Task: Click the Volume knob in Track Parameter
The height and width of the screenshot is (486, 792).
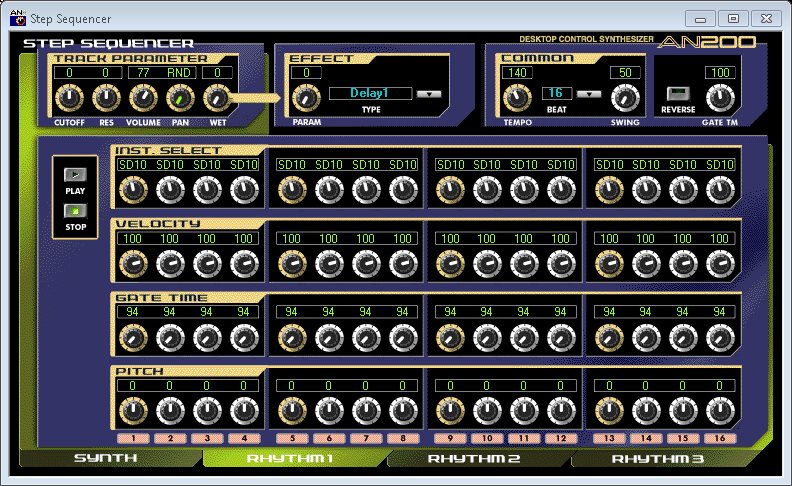Action: point(143,98)
